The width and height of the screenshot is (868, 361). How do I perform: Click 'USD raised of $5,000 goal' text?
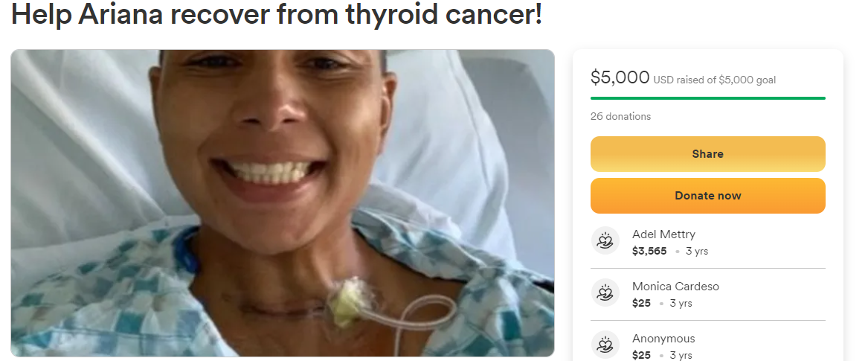pyautogui.click(x=715, y=80)
